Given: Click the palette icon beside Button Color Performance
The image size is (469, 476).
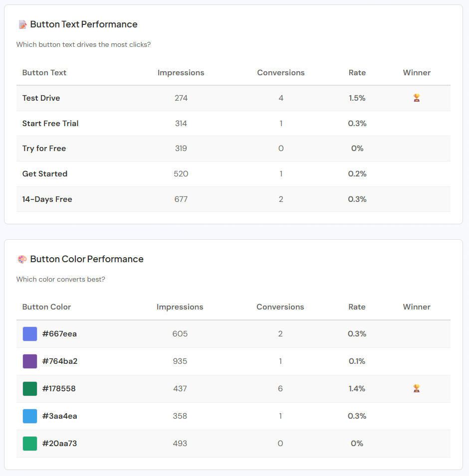Looking at the screenshot, I should [22, 259].
